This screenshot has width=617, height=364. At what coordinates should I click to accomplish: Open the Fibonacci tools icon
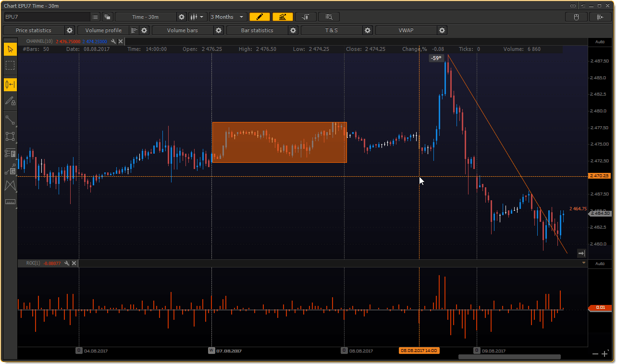click(10, 154)
